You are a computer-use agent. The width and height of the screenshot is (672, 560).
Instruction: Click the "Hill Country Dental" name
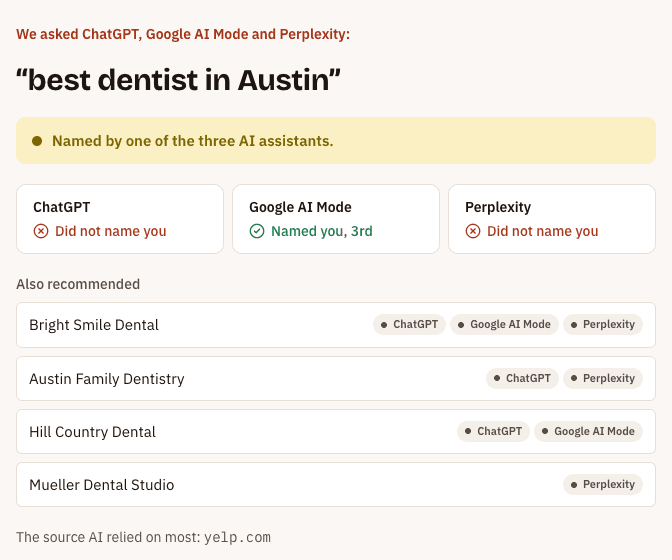(x=93, y=431)
